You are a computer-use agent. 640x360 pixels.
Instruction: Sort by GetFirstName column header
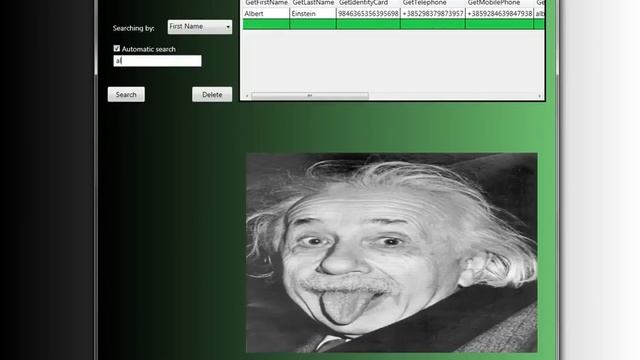click(266, 3)
